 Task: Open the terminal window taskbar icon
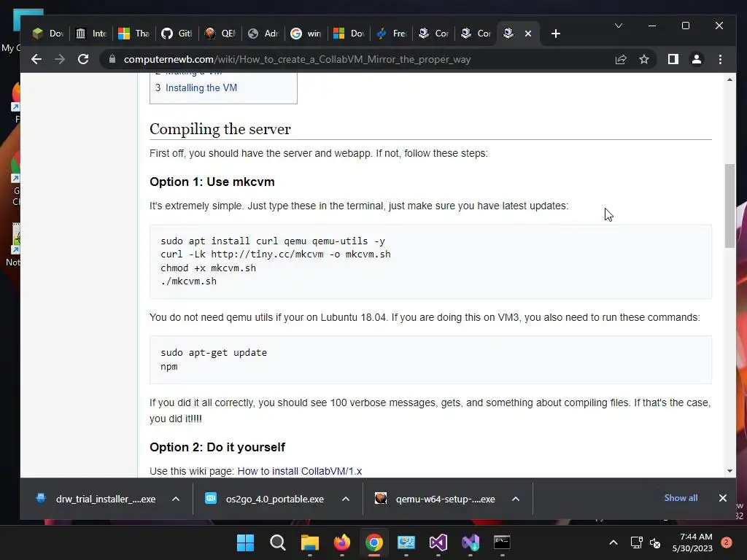(x=502, y=542)
